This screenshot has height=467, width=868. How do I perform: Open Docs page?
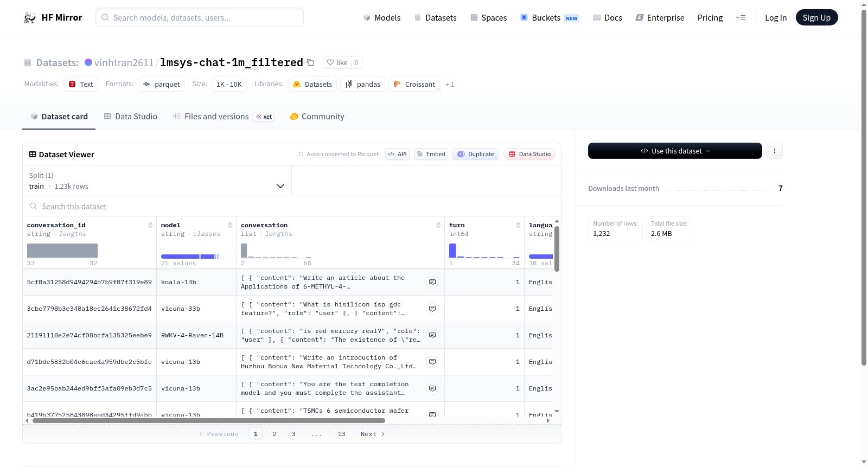click(608, 18)
